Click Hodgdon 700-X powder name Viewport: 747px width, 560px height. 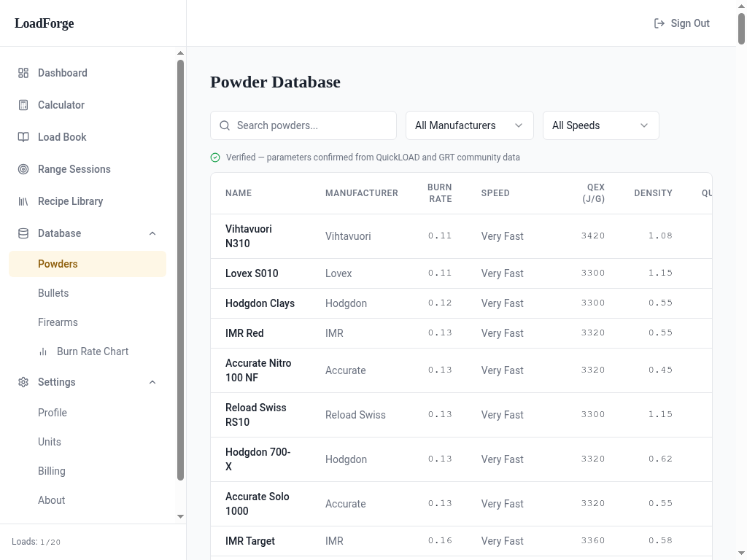258,459
